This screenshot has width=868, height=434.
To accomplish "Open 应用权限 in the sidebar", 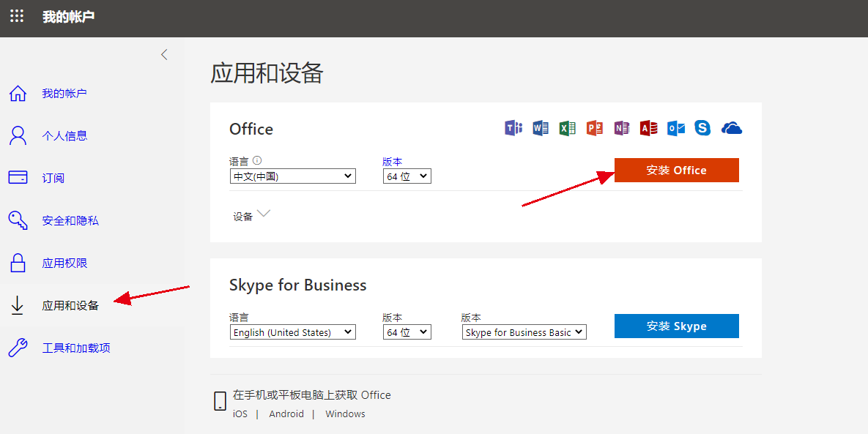I will [64, 263].
